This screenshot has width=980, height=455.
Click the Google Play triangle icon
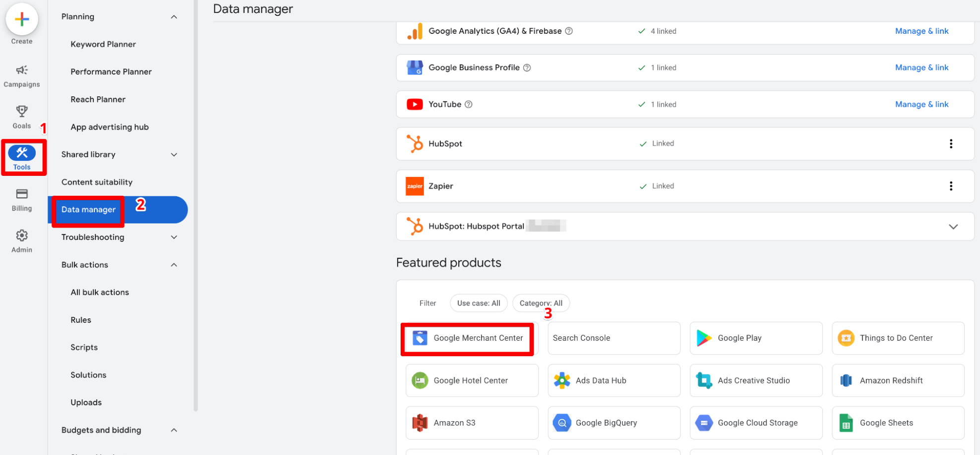coord(704,338)
